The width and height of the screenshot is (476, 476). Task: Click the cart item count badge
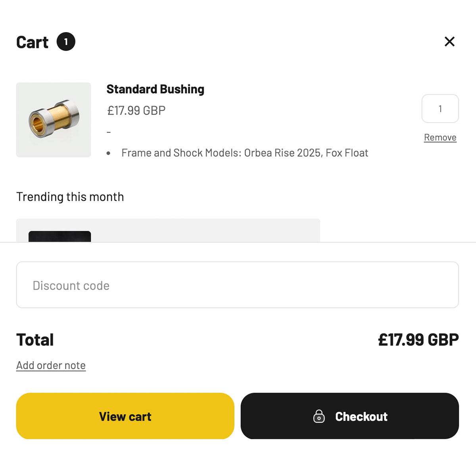click(66, 42)
